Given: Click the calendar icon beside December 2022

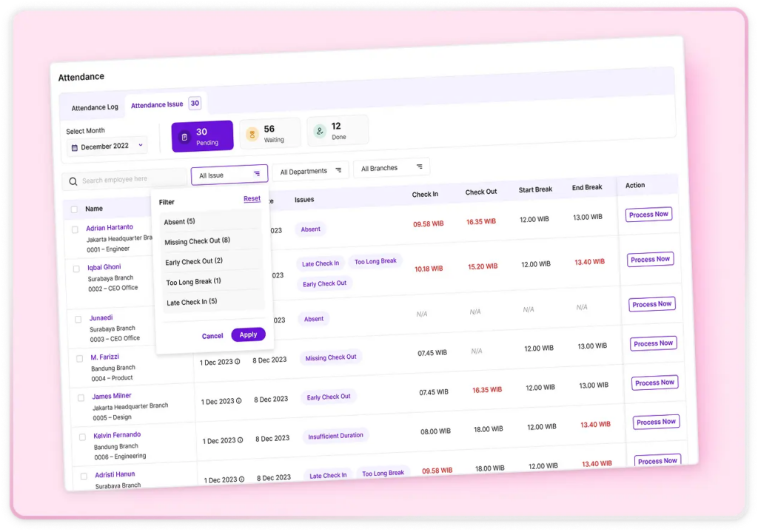Looking at the screenshot, I should (x=75, y=148).
